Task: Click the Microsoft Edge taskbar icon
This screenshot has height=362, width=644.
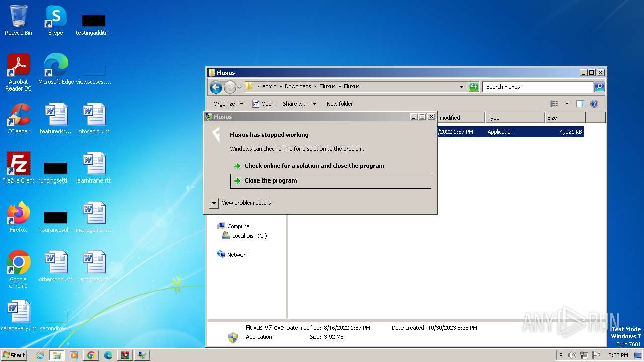Action: [108, 355]
